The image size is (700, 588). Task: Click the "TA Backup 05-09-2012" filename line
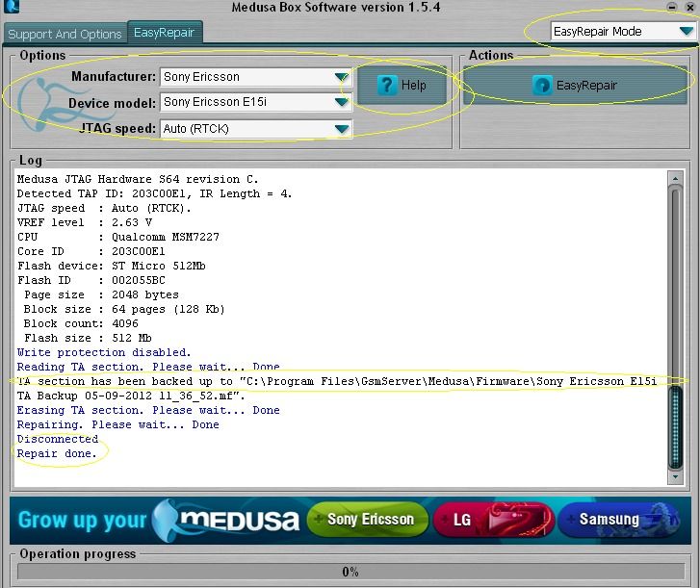(131, 396)
